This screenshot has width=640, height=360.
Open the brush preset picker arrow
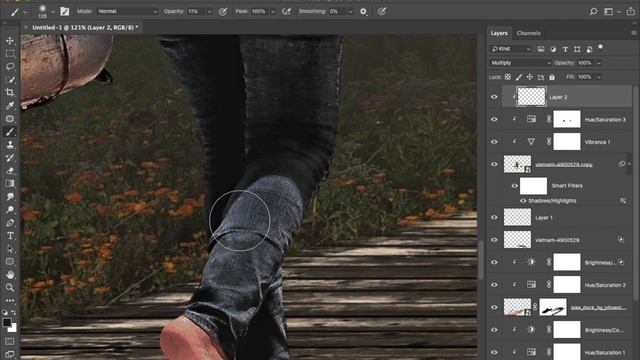53,12
